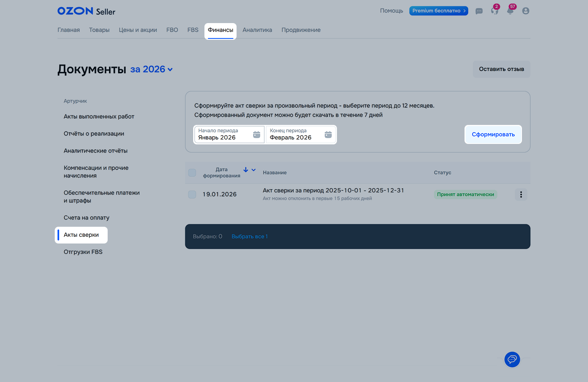This screenshot has height=382, width=588.
Task: Click the Premium бесплатно button
Action: point(438,11)
